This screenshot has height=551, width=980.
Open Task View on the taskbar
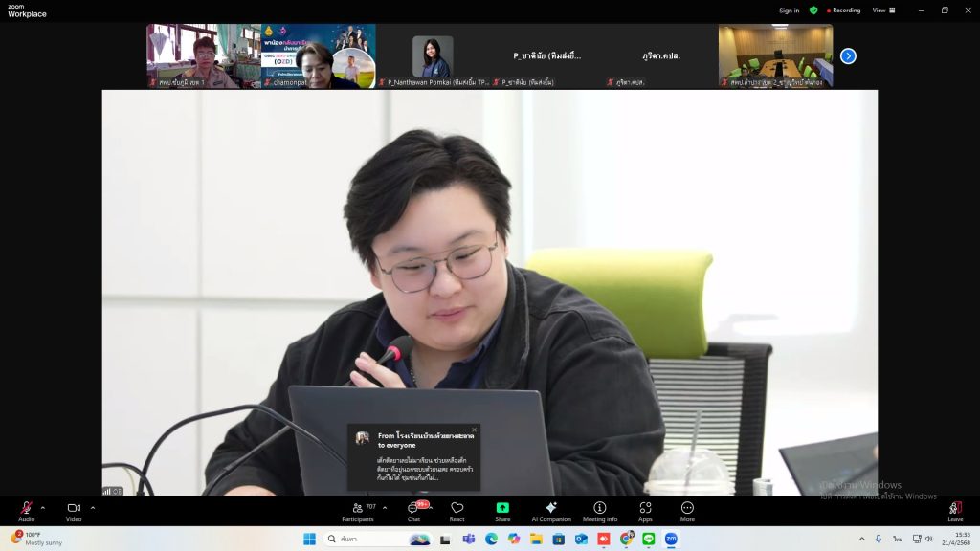[x=445, y=539]
